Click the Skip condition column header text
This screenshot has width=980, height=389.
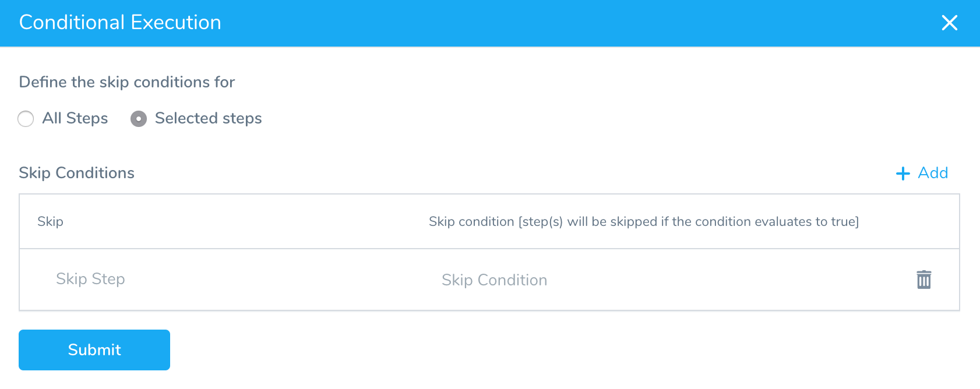[644, 221]
